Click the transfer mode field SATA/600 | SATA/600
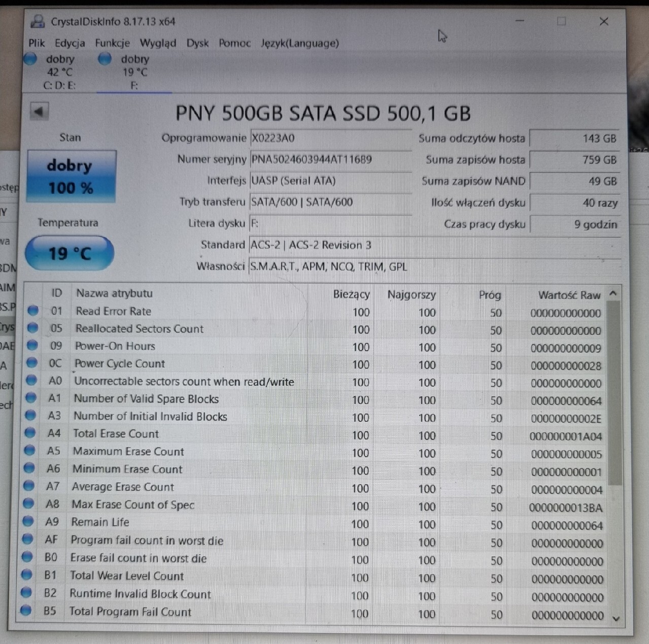649x644 pixels. pyautogui.click(x=330, y=202)
